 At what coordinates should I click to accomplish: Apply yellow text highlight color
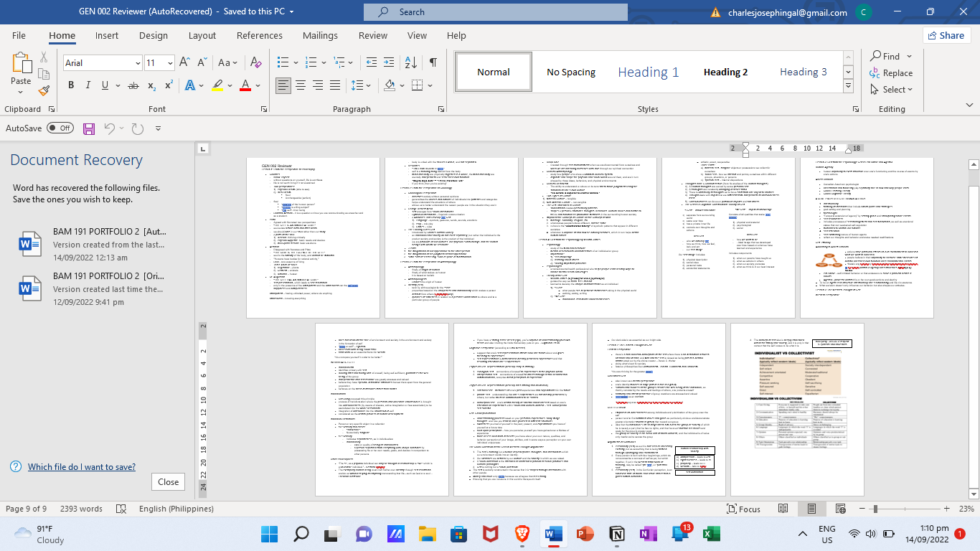(x=218, y=85)
